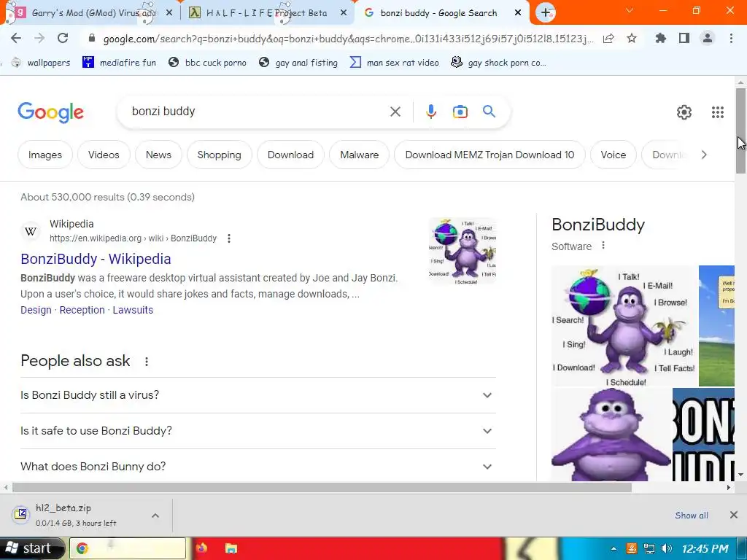Open BonziBuddy knowledge panel more options
Image resolution: width=747 pixels, height=560 pixels.
[x=603, y=245]
